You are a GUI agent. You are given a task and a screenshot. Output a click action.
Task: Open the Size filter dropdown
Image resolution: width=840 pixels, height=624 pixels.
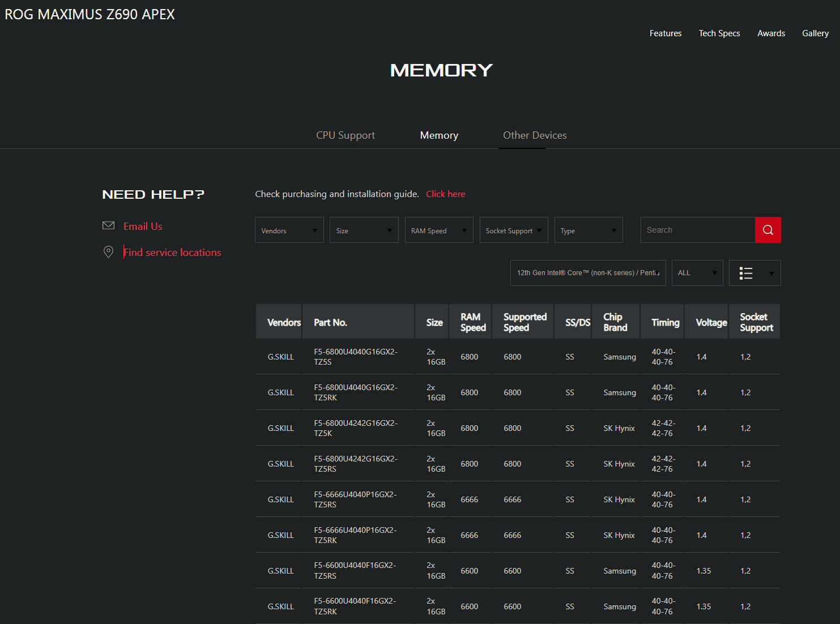click(x=364, y=230)
